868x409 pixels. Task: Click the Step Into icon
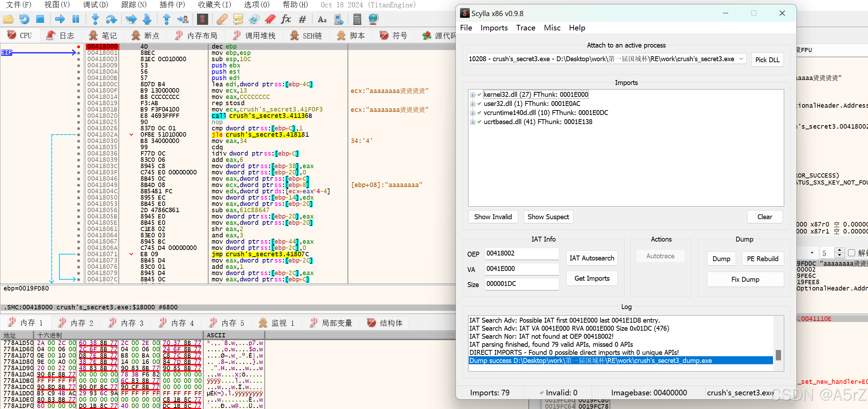(x=95, y=19)
